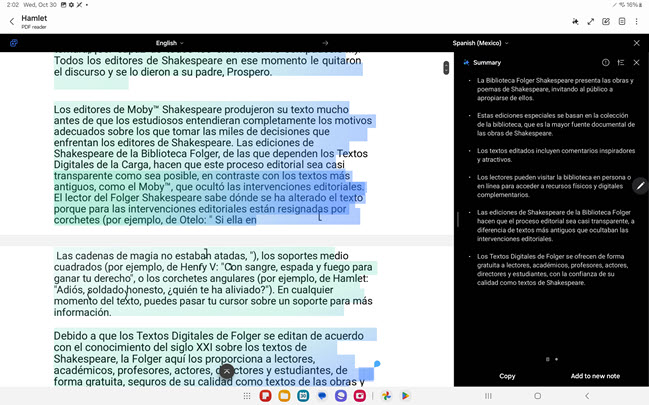Open the three-dot more options menu
The height and width of the screenshot is (405, 649).
[637, 22]
